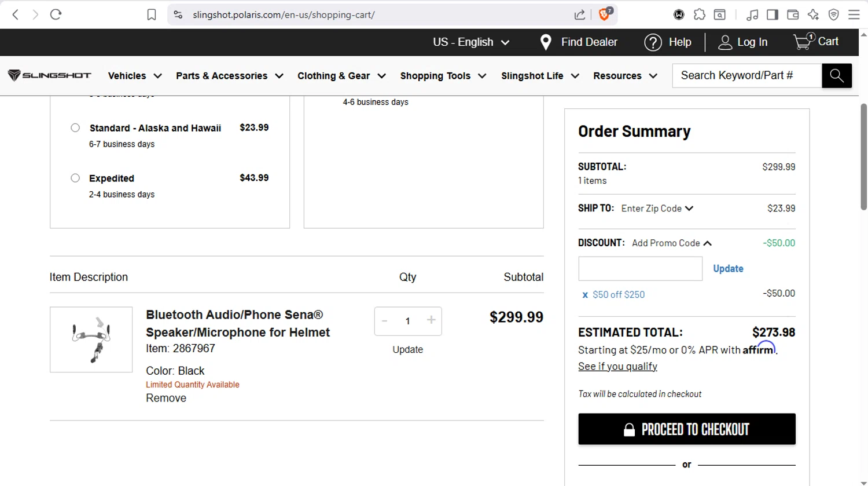Open the browser hamburger menu
Screen dimensions: 868x486
[x=854, y=14]
